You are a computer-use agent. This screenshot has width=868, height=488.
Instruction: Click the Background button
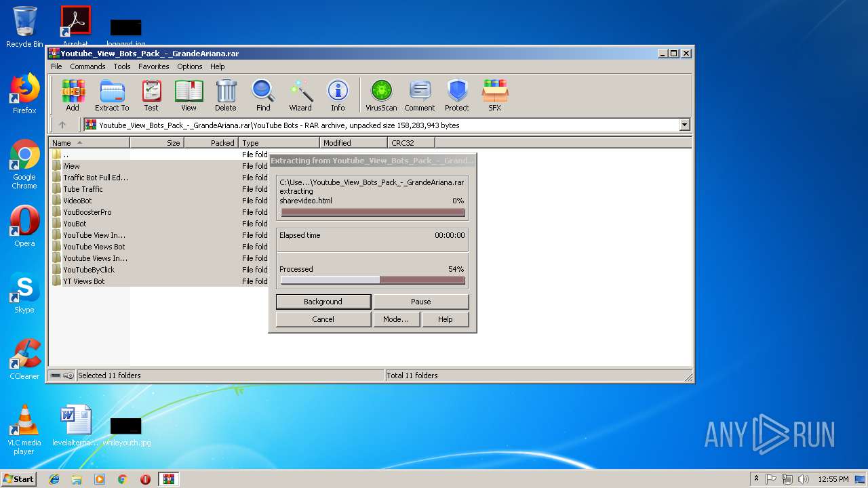click(323, 302)
